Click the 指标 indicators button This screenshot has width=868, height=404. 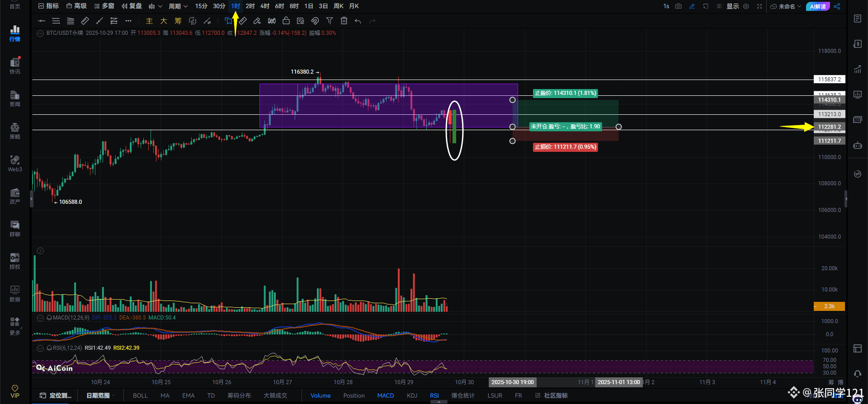point(48,6)
